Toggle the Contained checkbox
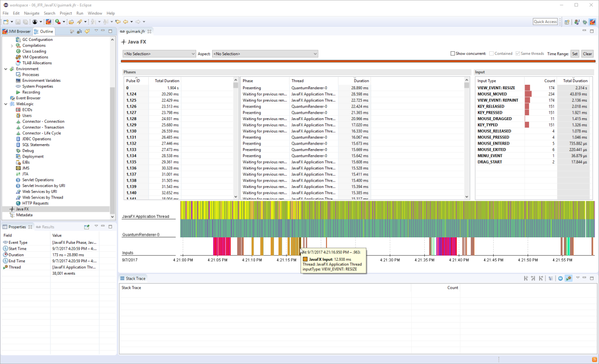The width and height of the screenshot is (599, 364). (492, 54)
